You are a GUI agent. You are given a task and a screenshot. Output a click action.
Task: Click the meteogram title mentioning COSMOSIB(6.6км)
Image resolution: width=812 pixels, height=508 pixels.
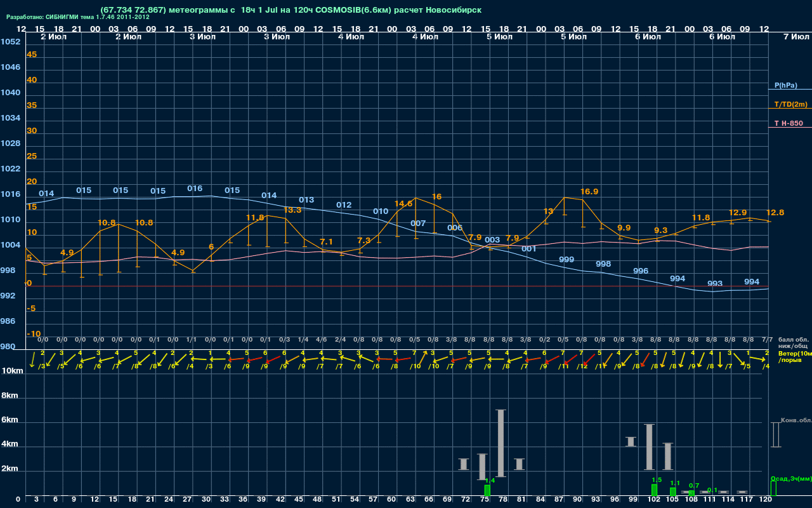coord(291,10)
